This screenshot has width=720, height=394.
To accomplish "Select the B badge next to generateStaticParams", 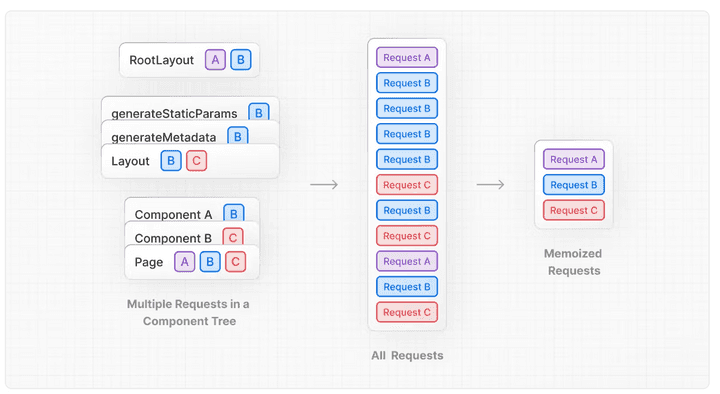I will (259, 112).
